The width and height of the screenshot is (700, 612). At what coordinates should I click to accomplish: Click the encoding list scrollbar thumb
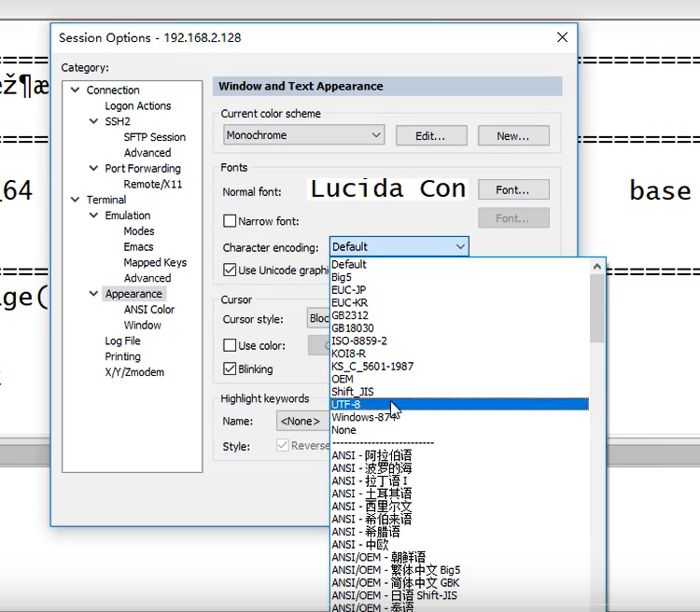click(597, 309)
